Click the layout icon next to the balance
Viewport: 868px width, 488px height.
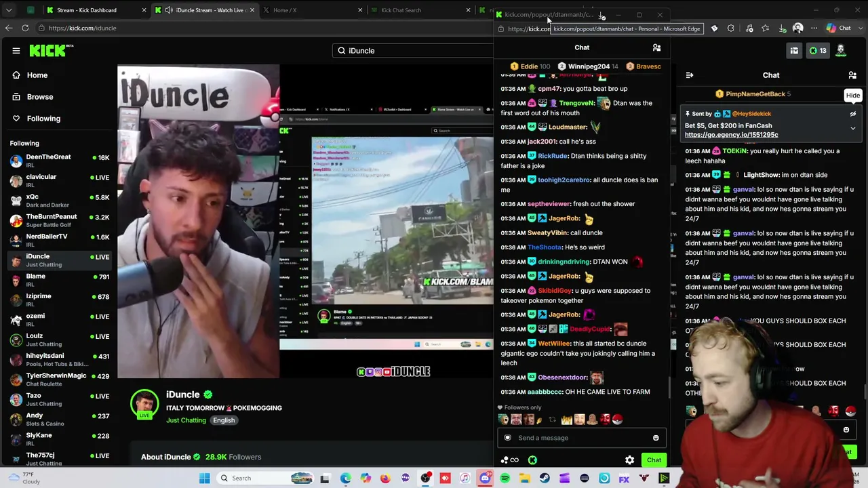[x=794, y=51]
